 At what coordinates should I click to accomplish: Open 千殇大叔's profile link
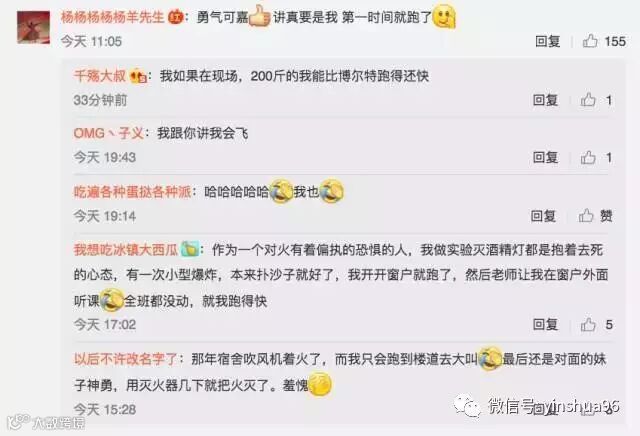click(100, 76)
